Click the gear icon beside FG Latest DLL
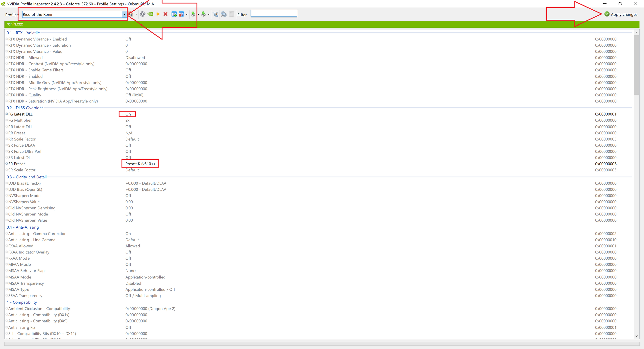The height and width of the screenshot is (349, 644). coord(7,114)
